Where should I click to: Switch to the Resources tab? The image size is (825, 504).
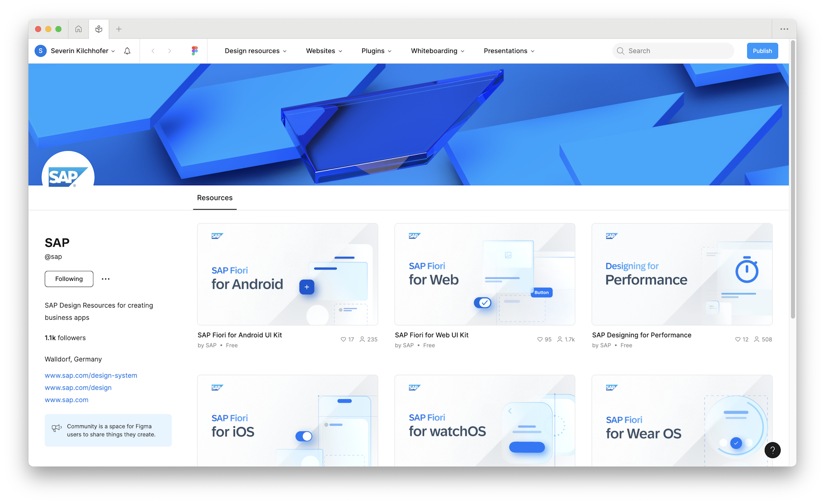click(x=215, y=198)
